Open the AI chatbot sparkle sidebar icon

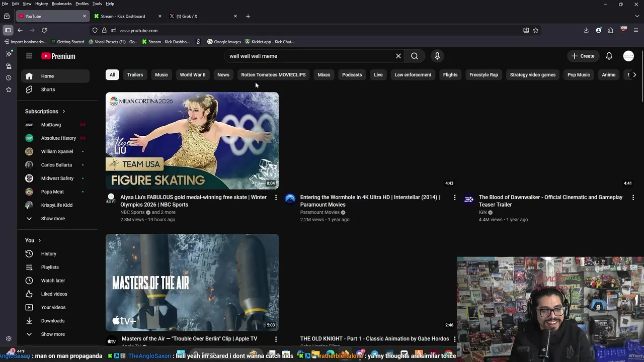coord(9,54)
